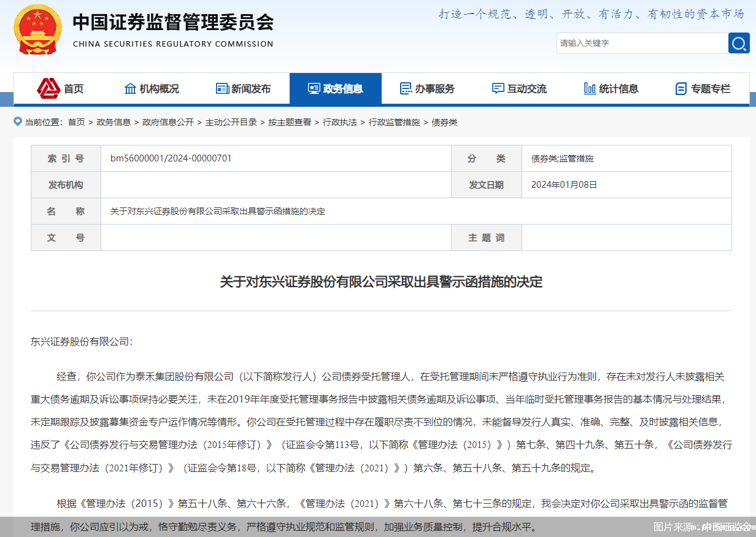Click the home icon next to 首页

pos(50,88)
